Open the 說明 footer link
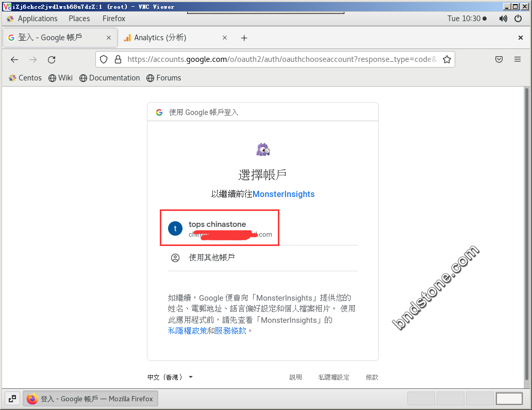Viewport: 532px width, 410px height. click(295, 377)
